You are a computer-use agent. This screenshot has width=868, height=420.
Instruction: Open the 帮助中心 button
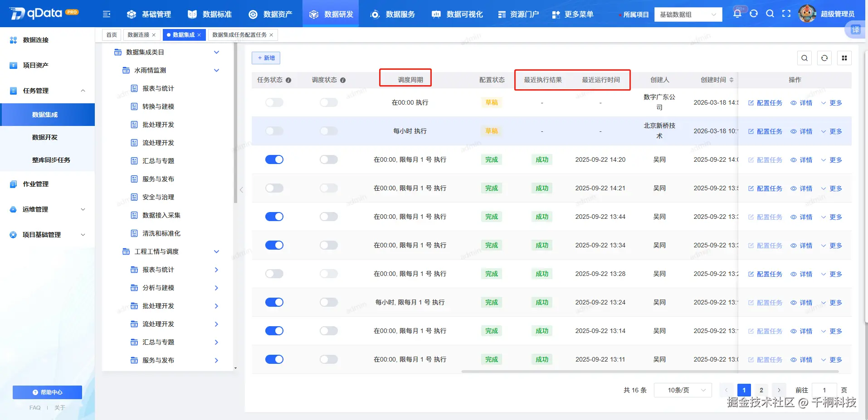(47, 392)
